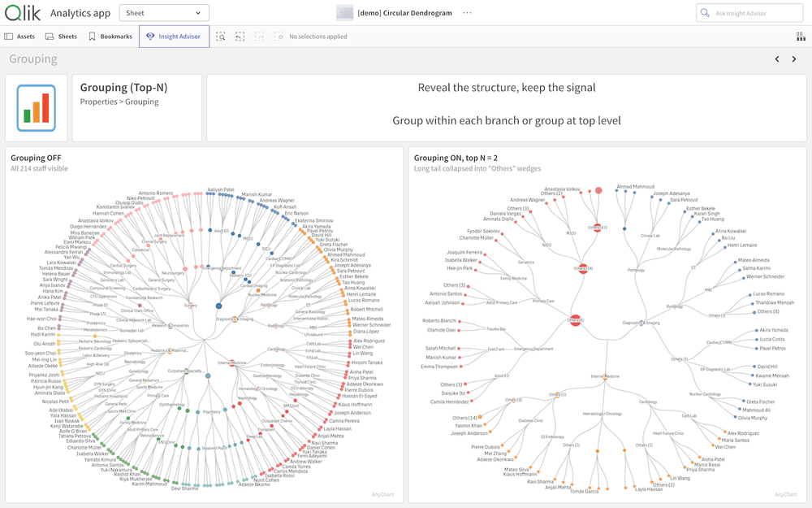Screen dimensions: 812x508
Task: Click Analytics app label
Action: click(80, 13)
